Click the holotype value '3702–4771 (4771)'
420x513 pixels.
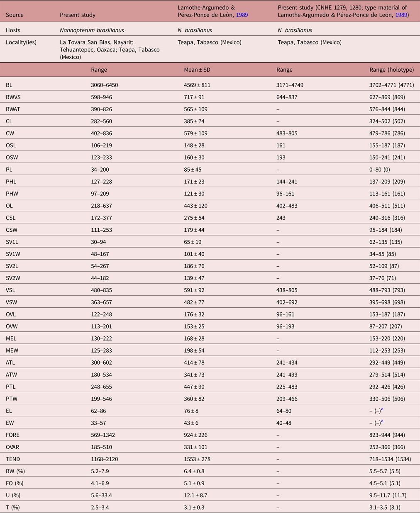pos(391,85)
